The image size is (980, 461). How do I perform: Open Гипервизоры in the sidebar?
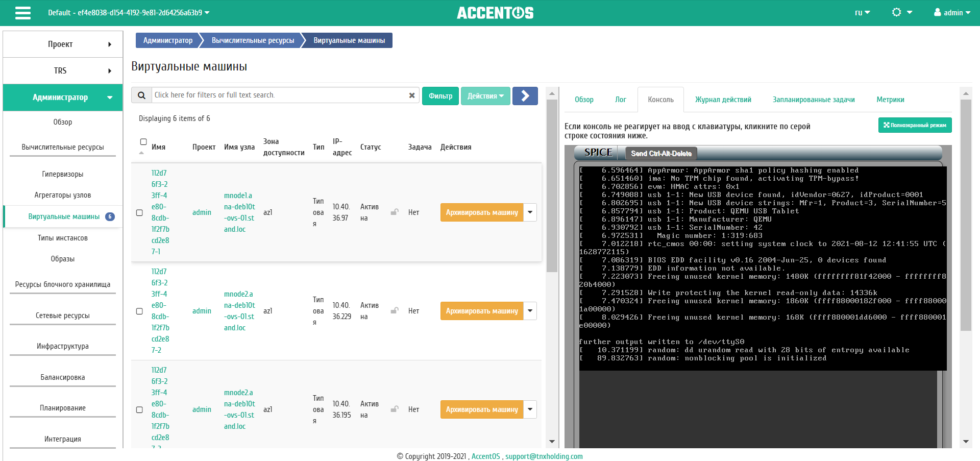tap(63, 174)
